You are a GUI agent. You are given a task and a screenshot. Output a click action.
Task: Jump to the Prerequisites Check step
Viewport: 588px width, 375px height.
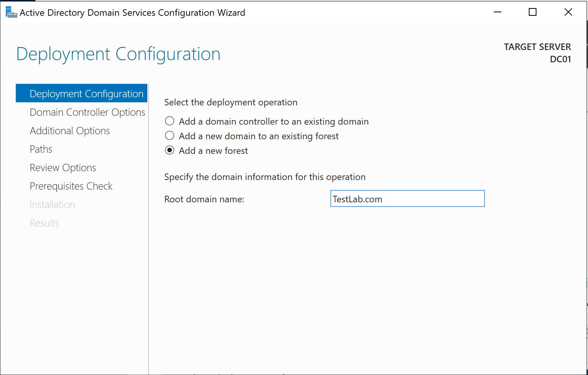click(71, 186)
